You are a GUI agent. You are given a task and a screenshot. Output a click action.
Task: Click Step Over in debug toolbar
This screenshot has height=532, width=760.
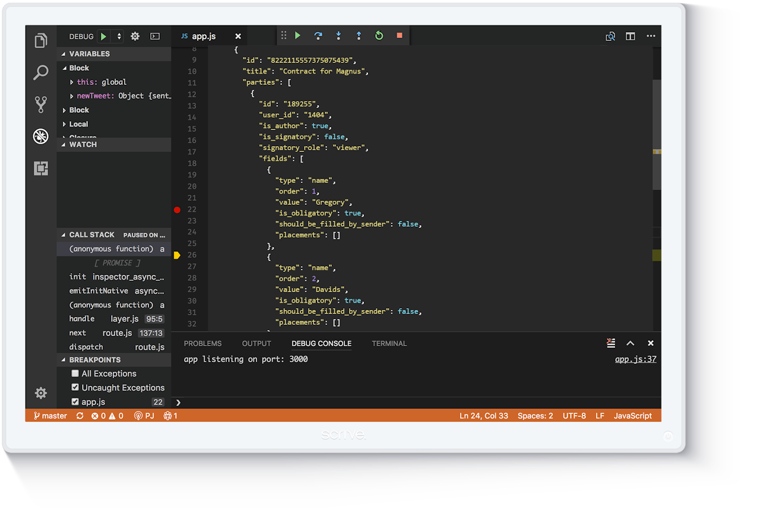point(318,36)
